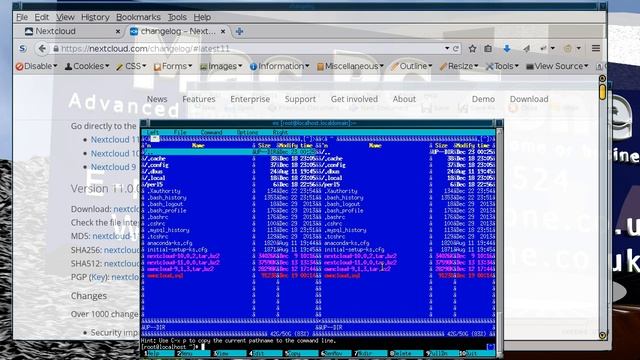Reload the page with the refresh icon

click(456, 49)
